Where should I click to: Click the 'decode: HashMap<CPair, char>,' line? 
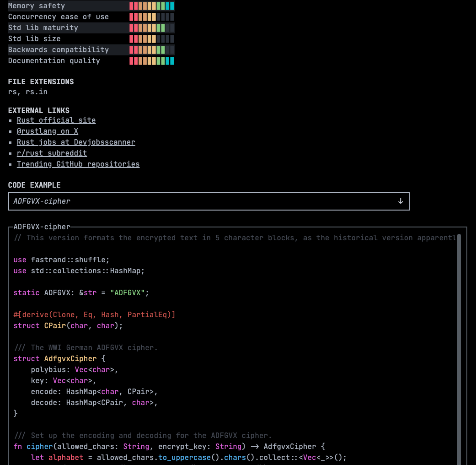(x=94, y=402)
